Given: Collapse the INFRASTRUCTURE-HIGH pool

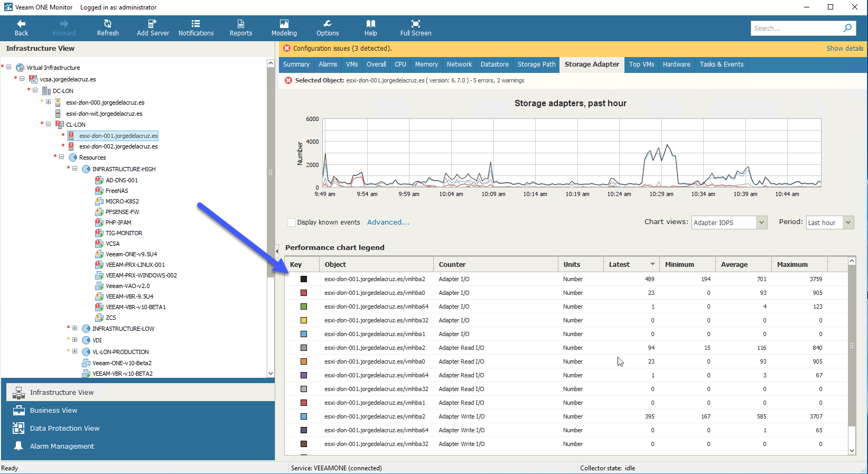Looking at the screenshot, I should (74, 169).
